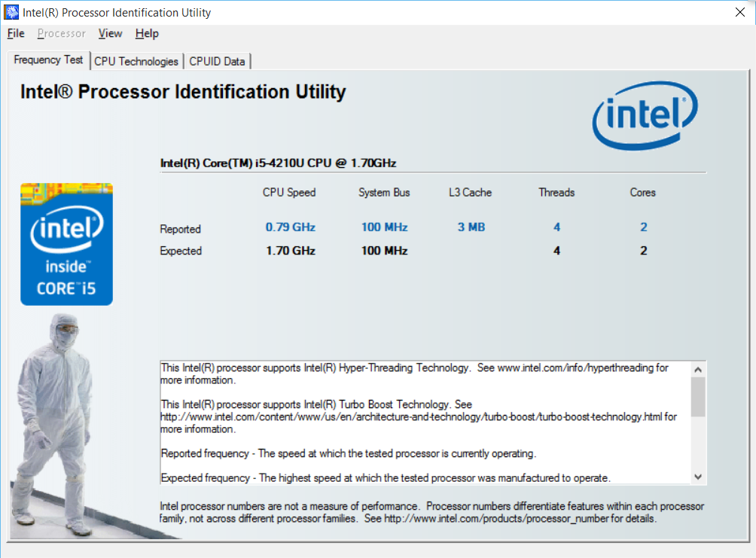Open the View menu
The width and height of the screenshot is (756, 558).
110,33
